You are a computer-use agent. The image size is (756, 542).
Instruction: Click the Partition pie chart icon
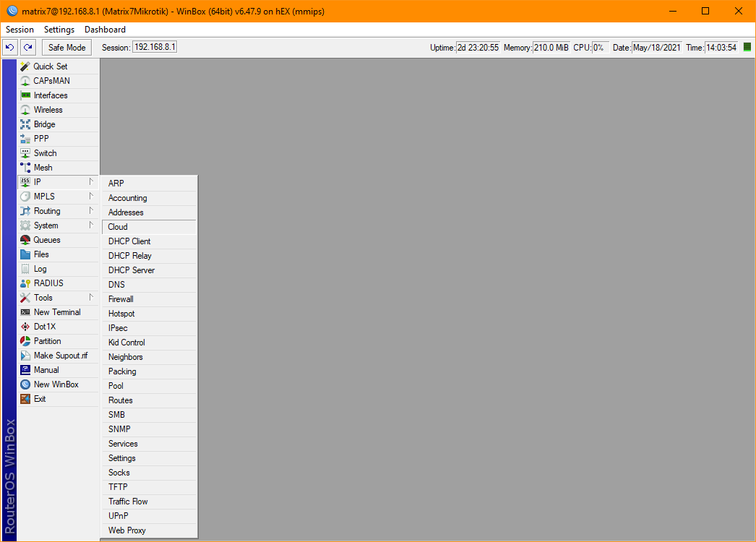(25, 341)
